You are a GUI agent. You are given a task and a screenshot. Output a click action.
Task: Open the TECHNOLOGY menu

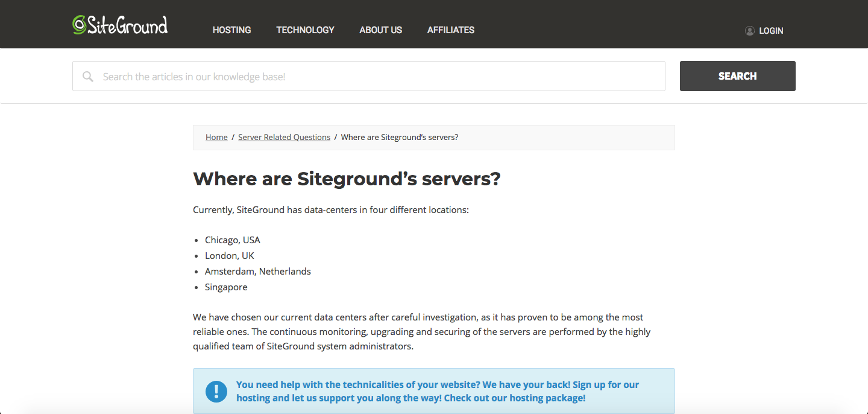point(305,30)
